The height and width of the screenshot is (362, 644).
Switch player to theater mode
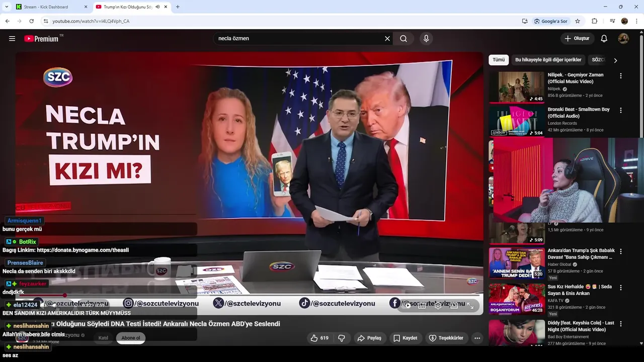454,306
